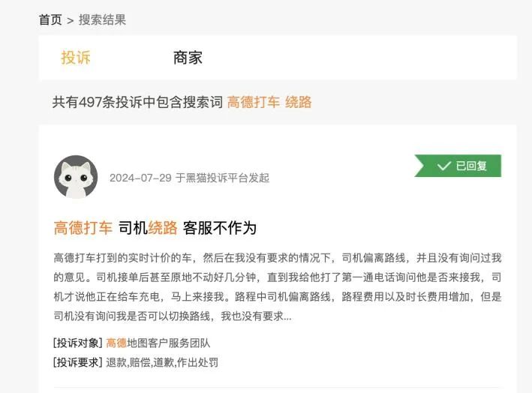Expand the truncated summary ellipsis at paragraph end

pyautogui.click(x=287, y=317)
